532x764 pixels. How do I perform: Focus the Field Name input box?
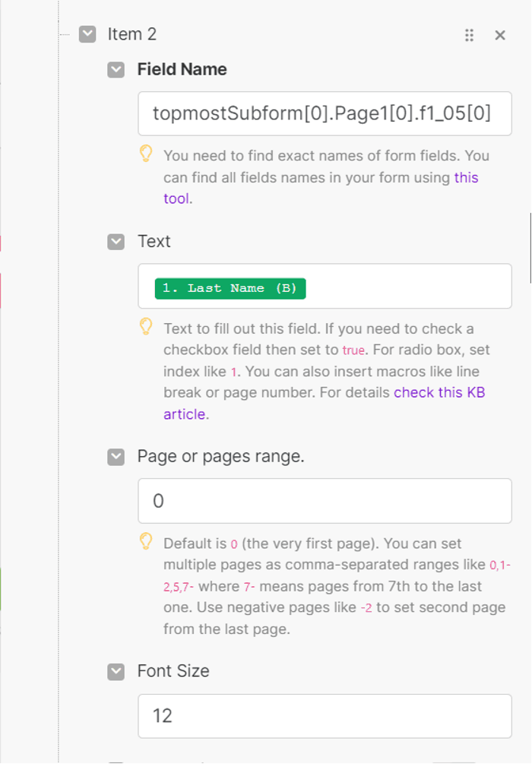(325, 113)
